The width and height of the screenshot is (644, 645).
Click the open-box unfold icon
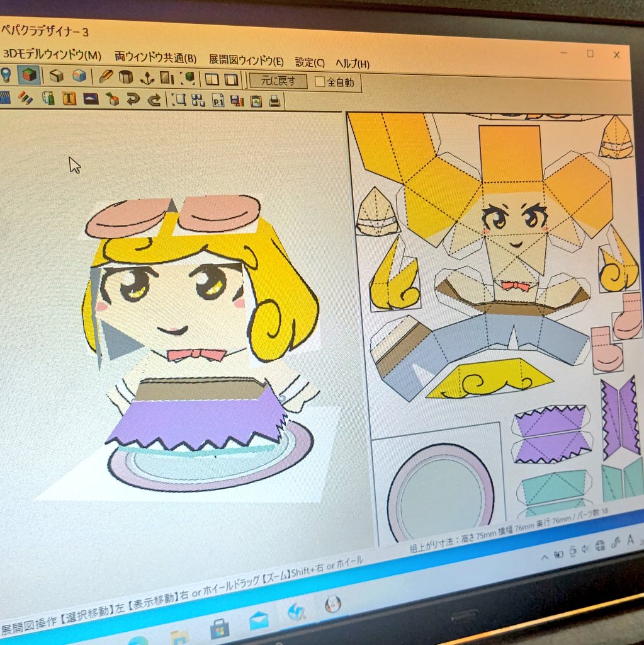pyautogui.click(x=126, y=77)
